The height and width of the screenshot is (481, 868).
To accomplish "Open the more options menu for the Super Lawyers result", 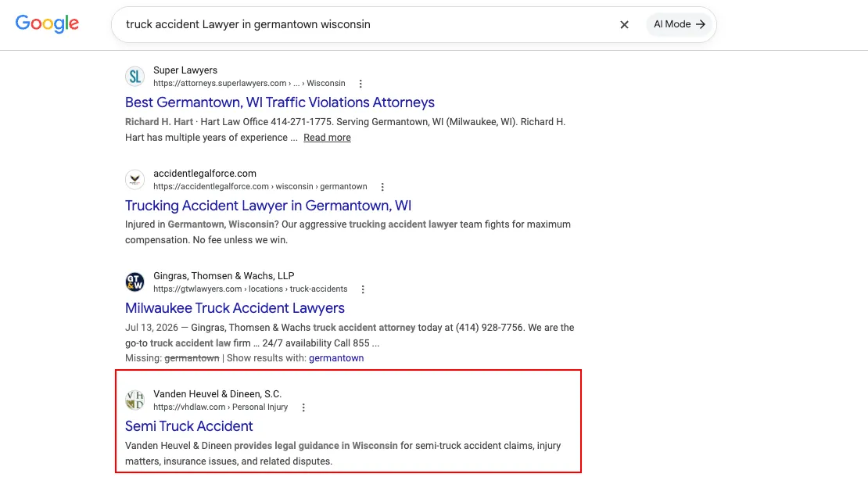I will pyautogui.click(x=360, y=84).
